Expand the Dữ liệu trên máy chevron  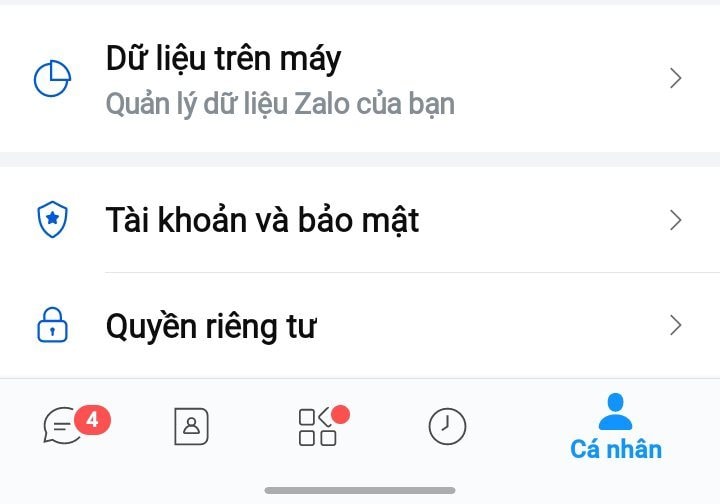(x=675, y=79)
